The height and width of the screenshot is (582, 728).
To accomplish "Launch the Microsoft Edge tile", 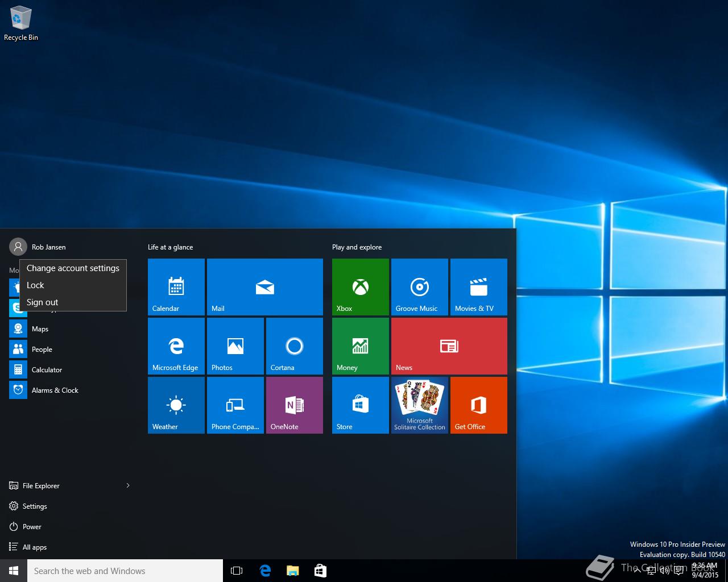I will 176,346.
